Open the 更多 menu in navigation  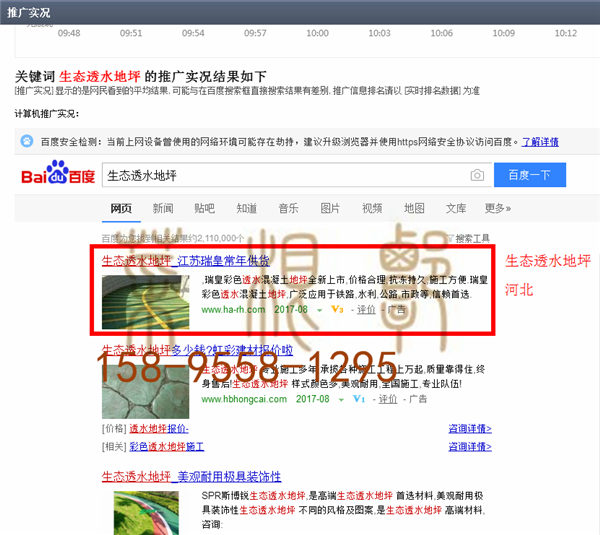point(497,208)
